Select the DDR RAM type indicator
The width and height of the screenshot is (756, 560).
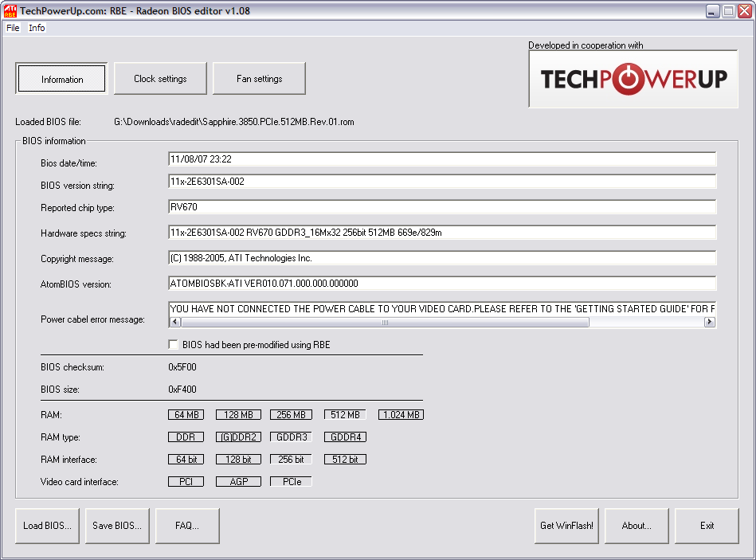point(186,437)
